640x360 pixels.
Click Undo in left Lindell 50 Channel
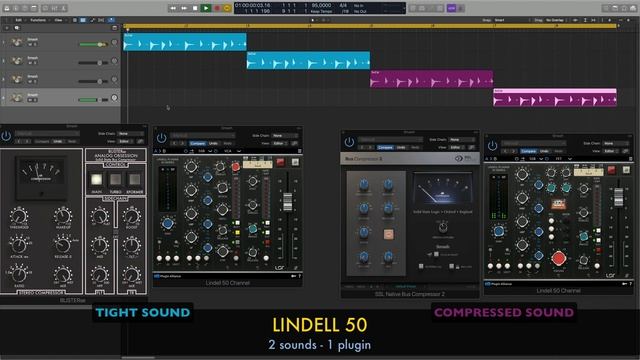click(213, 143)
